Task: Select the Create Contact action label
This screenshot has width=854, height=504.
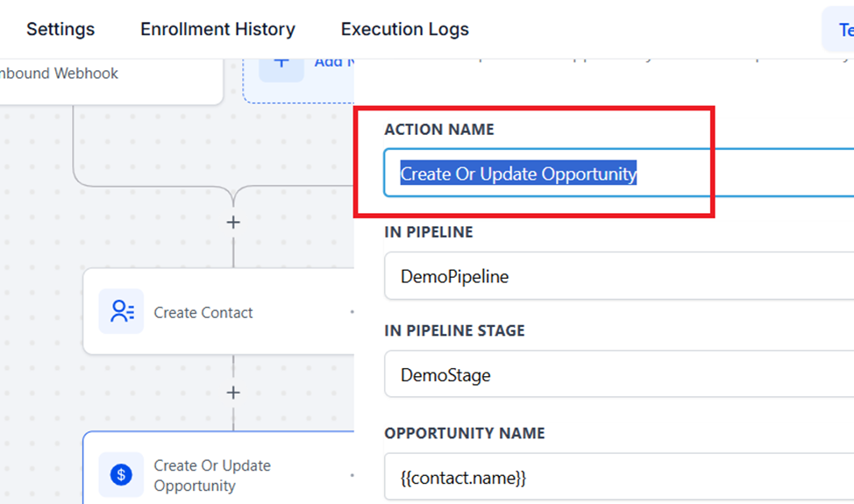Action: tap(203, 312)
